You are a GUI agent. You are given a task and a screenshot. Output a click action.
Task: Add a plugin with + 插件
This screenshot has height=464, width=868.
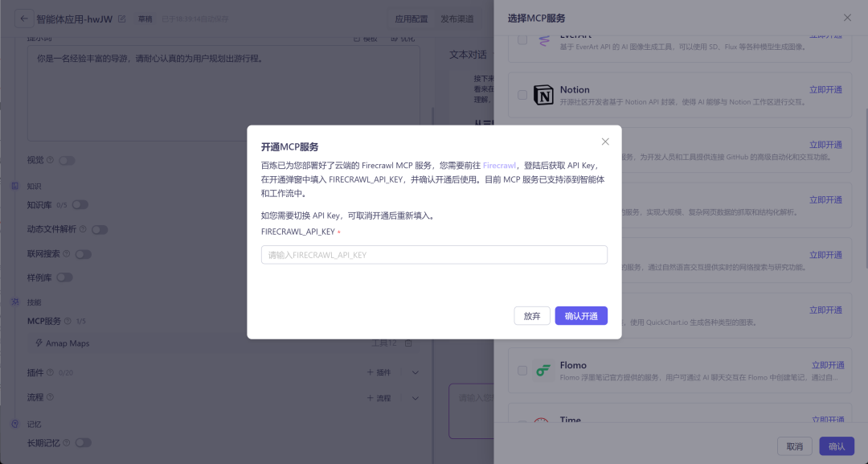pos(379,372)
